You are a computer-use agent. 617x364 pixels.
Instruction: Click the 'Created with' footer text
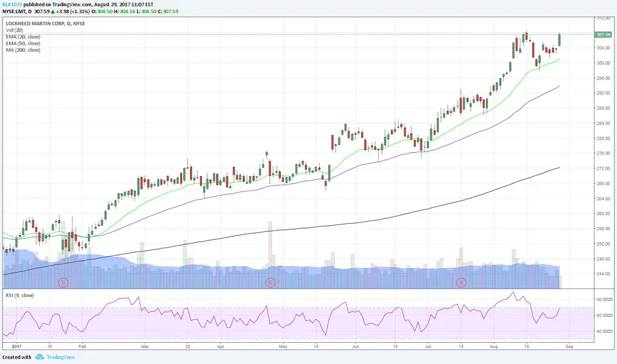17,357
